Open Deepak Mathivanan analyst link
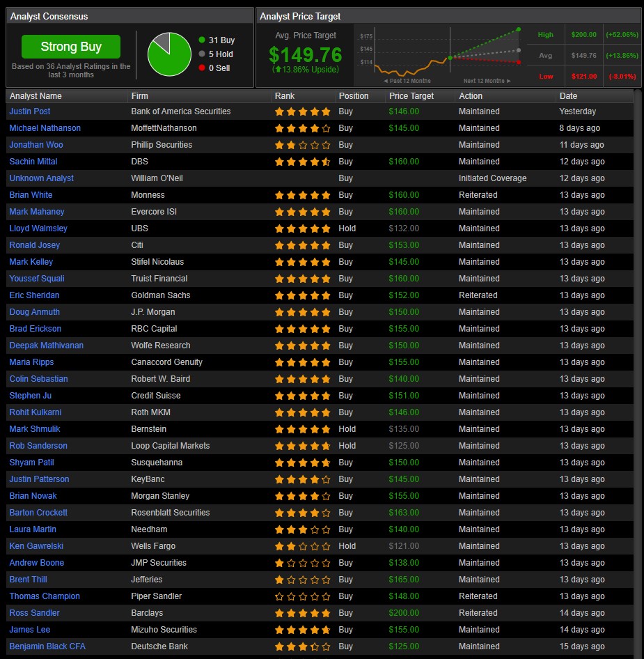The image size is (644, 659). [x=46, y=346]
